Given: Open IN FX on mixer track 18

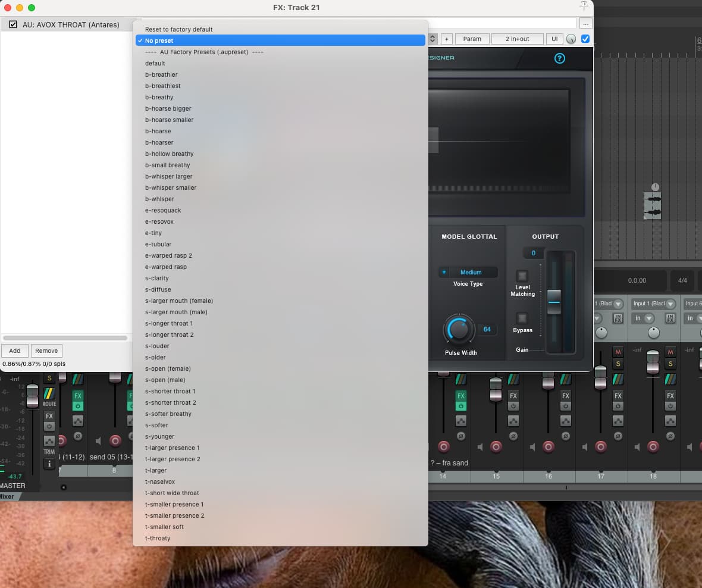Looking at the screenshot, I should click(670, 318).
